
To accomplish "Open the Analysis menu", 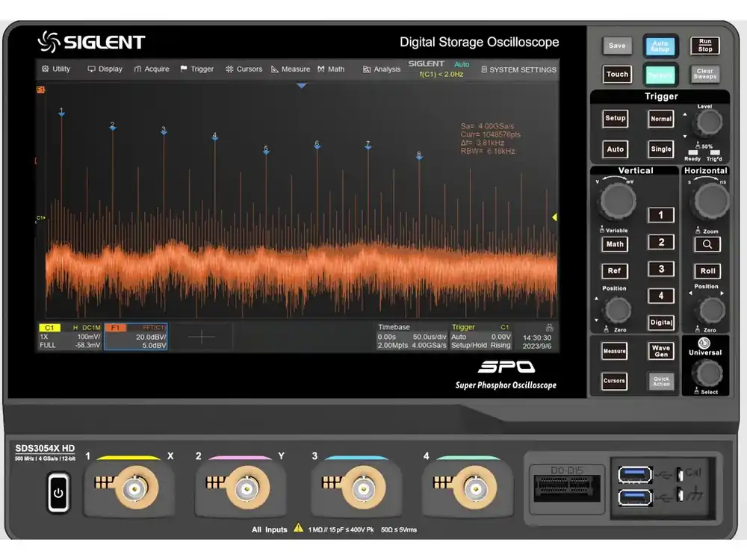I will pos(382,69).
